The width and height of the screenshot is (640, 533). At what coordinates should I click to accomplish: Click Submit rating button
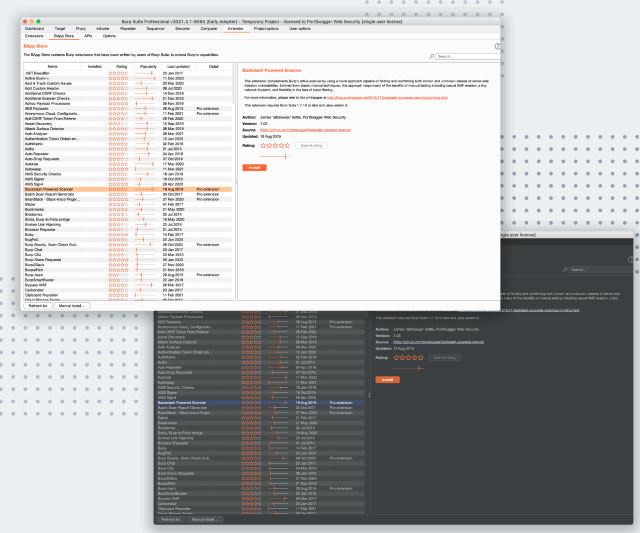(x=311, y=146)
